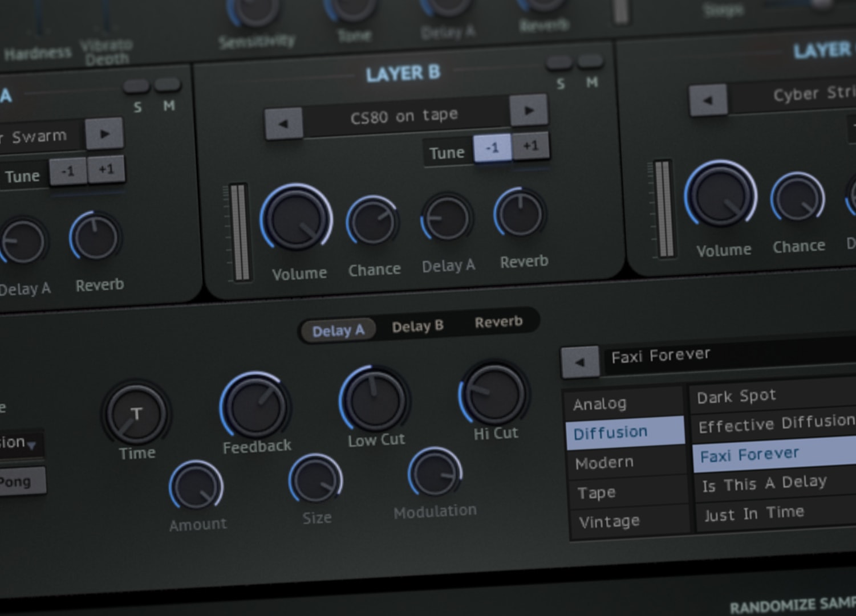Click the Layer B Volume knob
This screenshot has width=856, height=616.
point(297,219)
